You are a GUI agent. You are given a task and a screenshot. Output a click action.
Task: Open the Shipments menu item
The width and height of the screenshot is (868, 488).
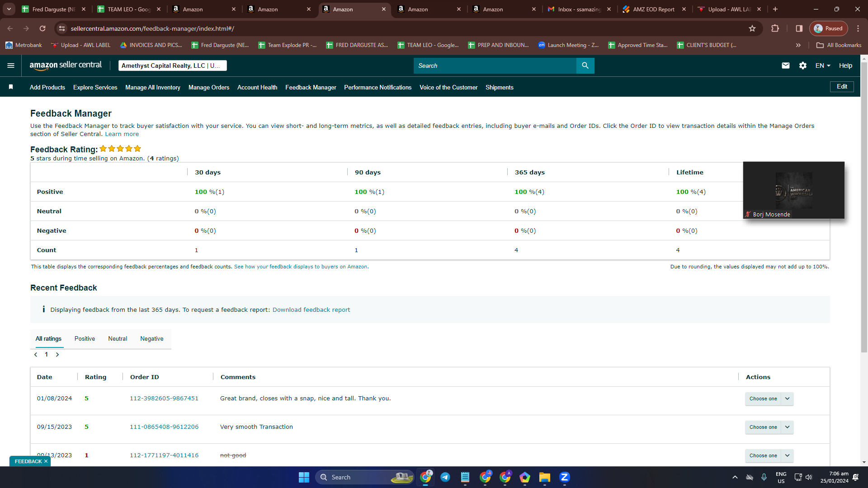pos(500,88)
